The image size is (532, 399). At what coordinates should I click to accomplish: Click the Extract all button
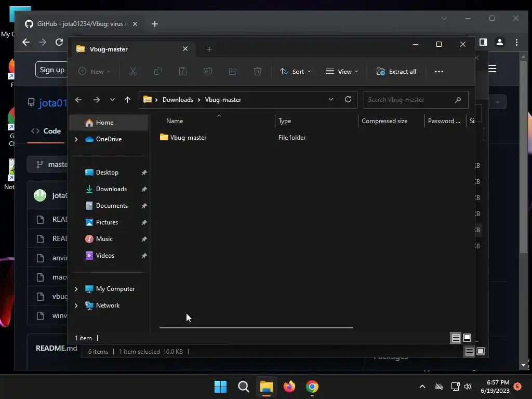point(396,72)
